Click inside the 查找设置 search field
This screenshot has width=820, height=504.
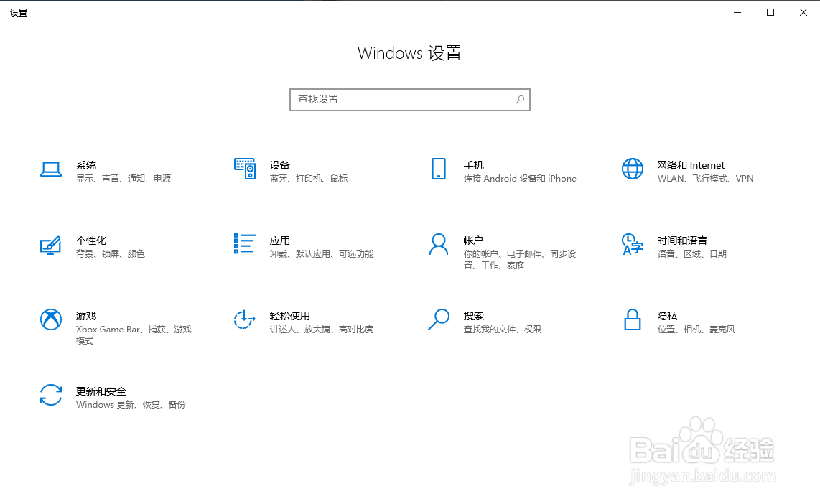tap(395, 99)
